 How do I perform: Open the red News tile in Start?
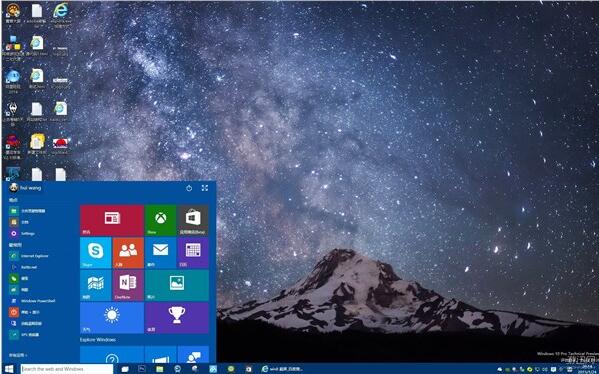point(112,220)
